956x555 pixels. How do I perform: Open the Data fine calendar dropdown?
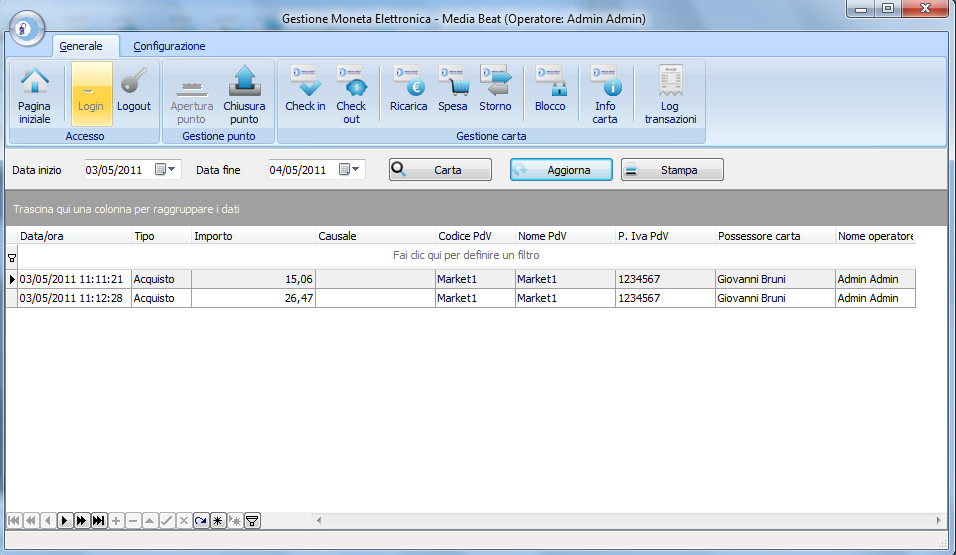pos(349,170)
